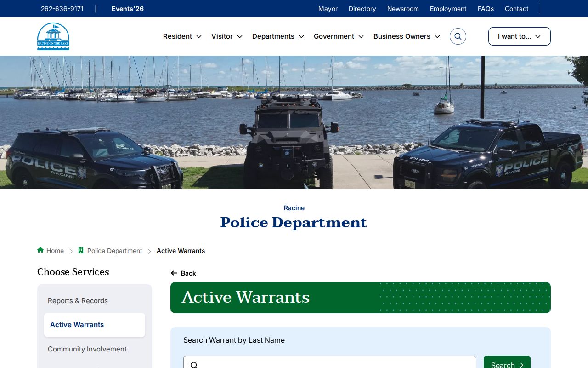
Task: Focus the warrant last name search field
Action: [330, 362]
